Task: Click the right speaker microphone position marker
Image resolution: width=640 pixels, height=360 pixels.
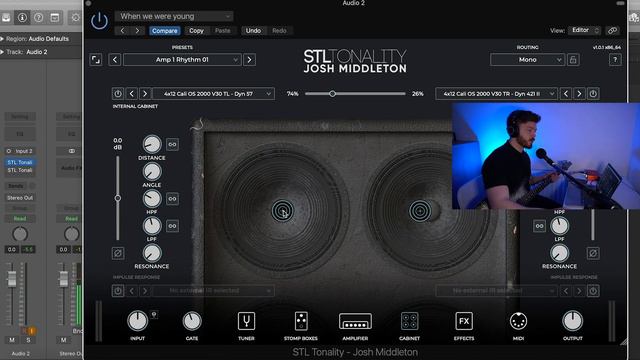Action: [420, 211]
